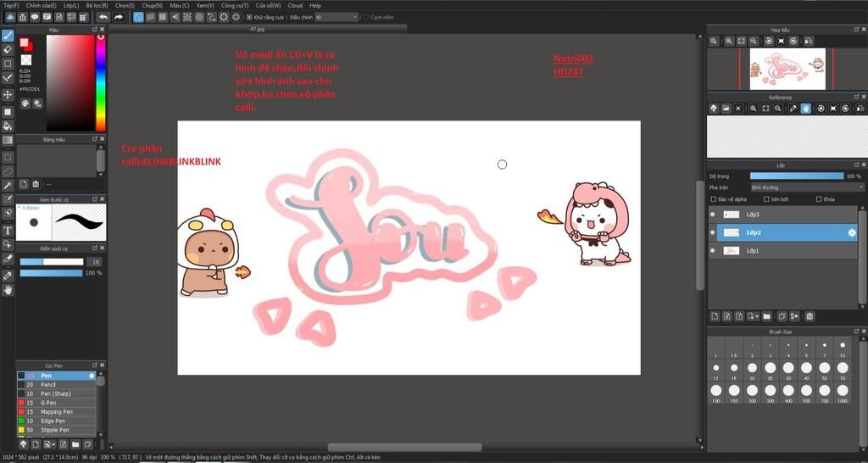Select the Pencil brush
Screen dimensions: 868x463
[57, 385]
